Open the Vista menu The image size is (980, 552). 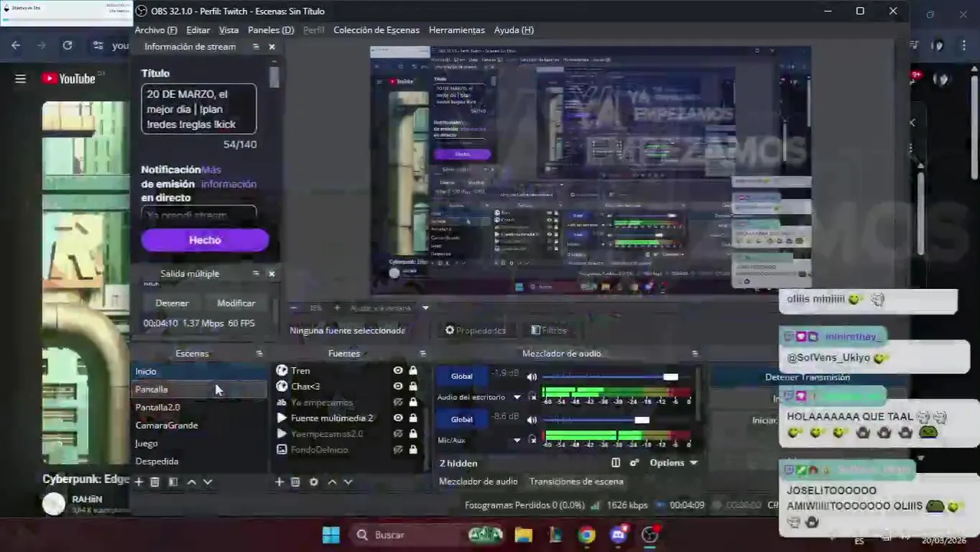[229, 30]
